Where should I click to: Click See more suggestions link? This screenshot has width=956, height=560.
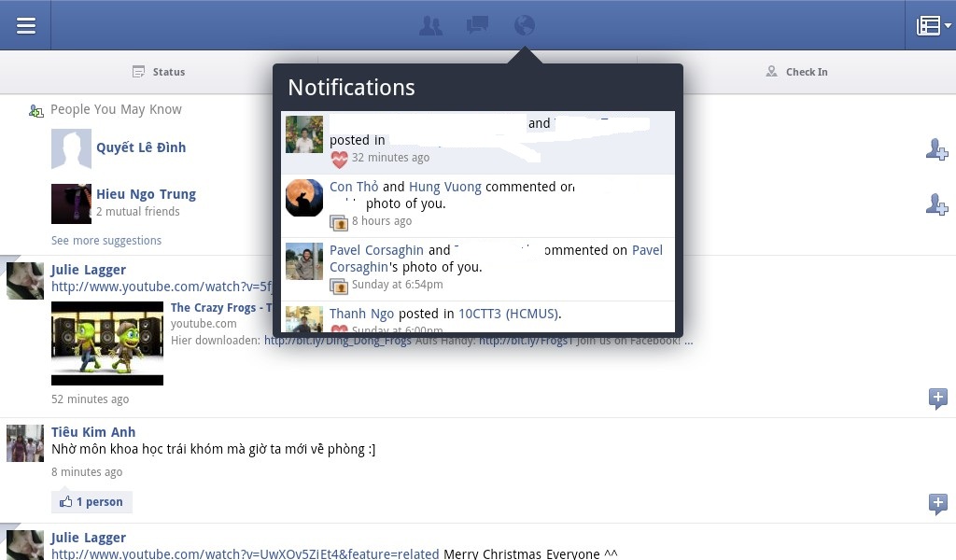[x=106, y=241]
